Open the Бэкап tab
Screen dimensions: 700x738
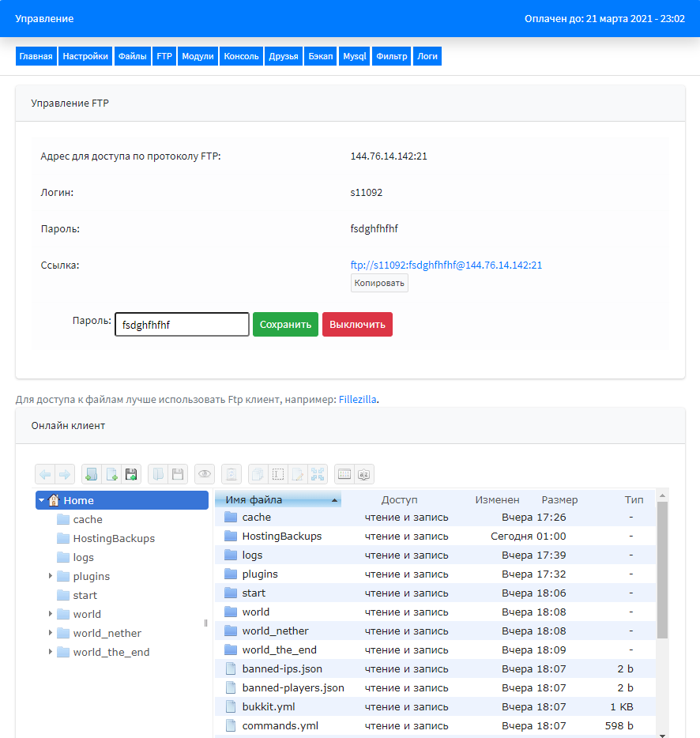tap(321, 56)
